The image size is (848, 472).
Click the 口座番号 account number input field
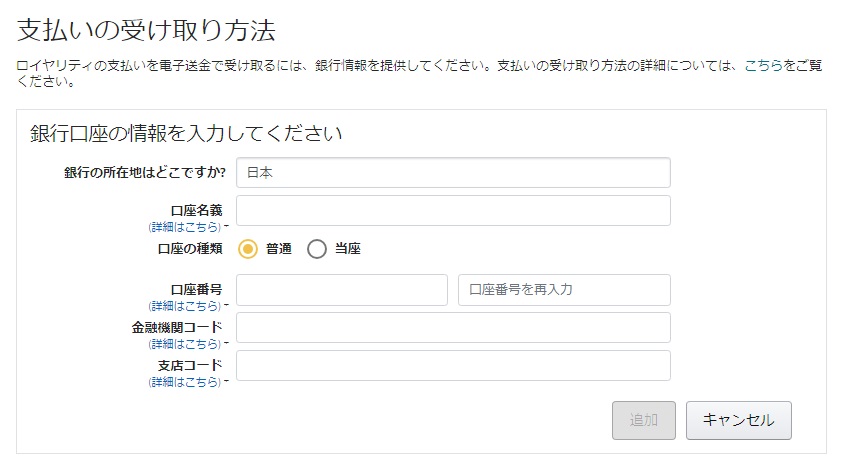point(342,290)
